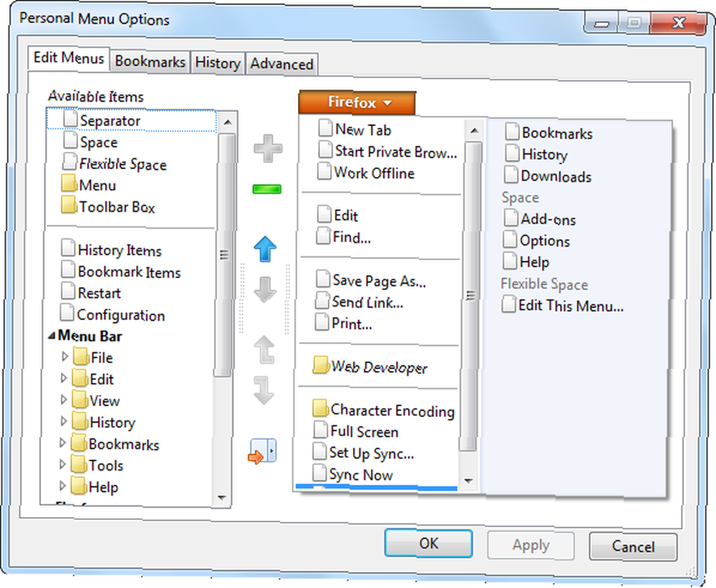Image resolution: width=716 pixels, height=588 pixels.
Task: Click Firefox menu list scroll-down arrow
Action: click(468, 481)
